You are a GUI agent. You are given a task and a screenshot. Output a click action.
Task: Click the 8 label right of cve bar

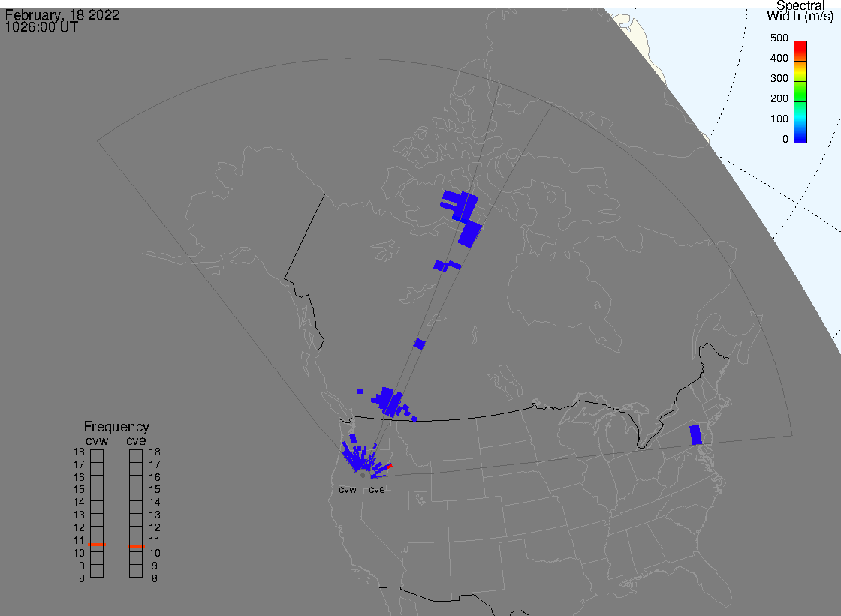point(155,578)
